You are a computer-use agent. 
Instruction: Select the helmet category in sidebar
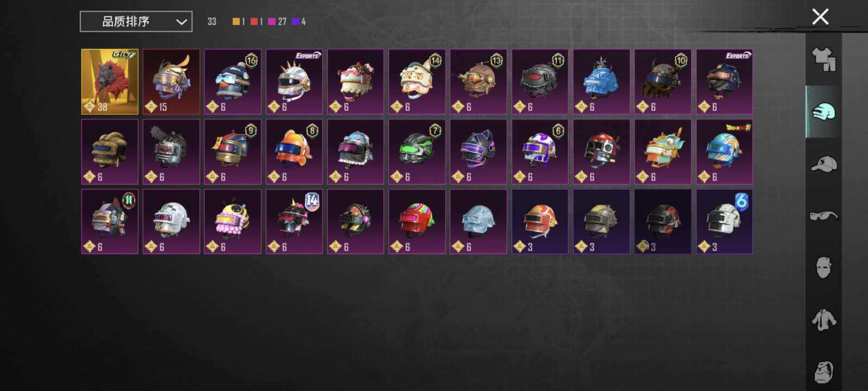pyautogui.click(x=824, y=112)
